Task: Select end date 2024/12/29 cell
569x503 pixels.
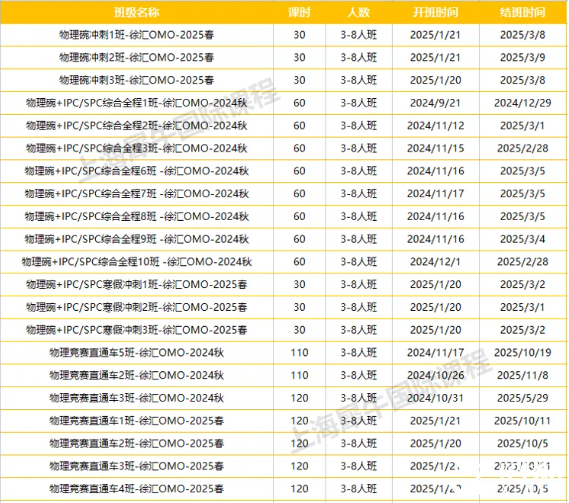Action: (523, 103)
